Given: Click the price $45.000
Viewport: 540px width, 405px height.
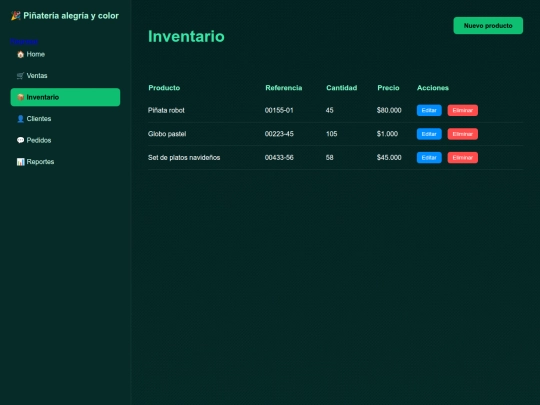Looking at the screenshot, I should click(389, 157).
